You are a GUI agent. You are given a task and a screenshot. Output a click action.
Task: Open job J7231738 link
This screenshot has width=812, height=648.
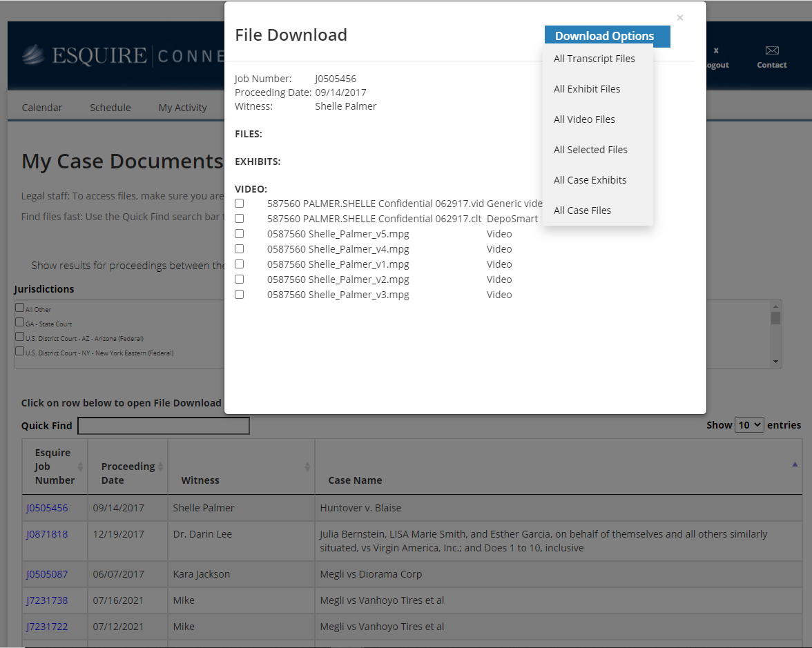point(47,600)
